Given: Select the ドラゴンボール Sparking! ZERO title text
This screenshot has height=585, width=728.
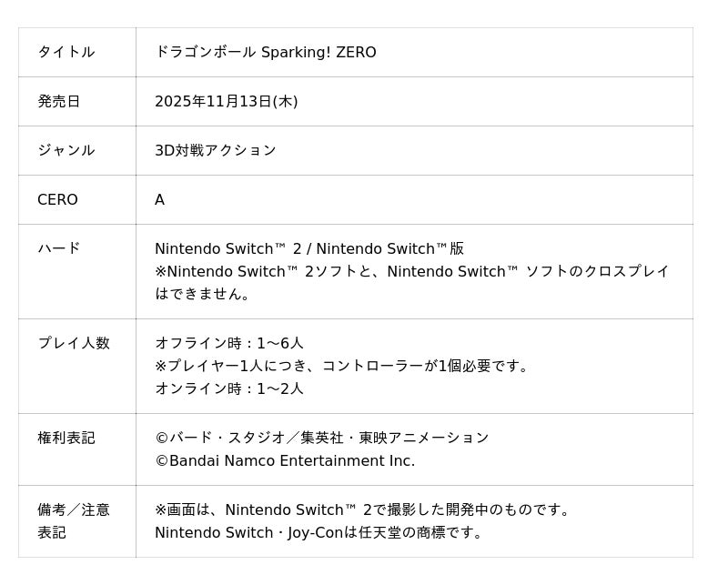Looking at the screenshot, I should click(265, 52).
